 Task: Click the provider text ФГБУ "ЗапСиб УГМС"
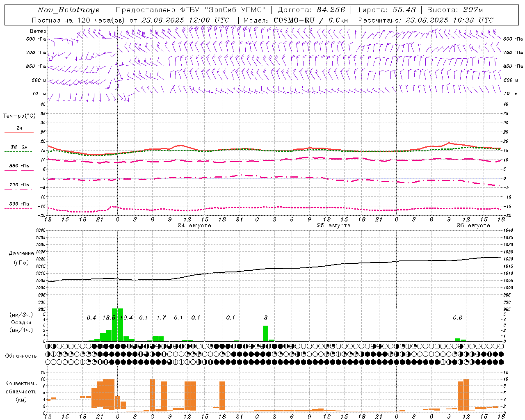pos(223,10)
